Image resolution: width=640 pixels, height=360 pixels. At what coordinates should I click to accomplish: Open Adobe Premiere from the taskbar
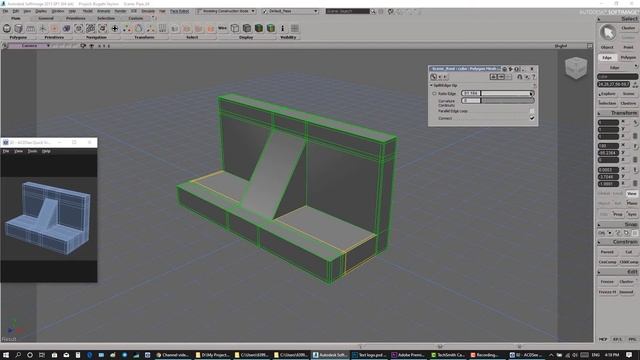(x=409, y=355)
